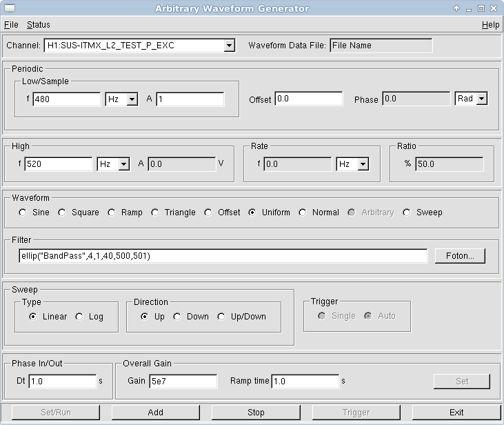The image size is (504, 425).
Task: Click the Phase In/Out Dt field
Action: [63, 382]
